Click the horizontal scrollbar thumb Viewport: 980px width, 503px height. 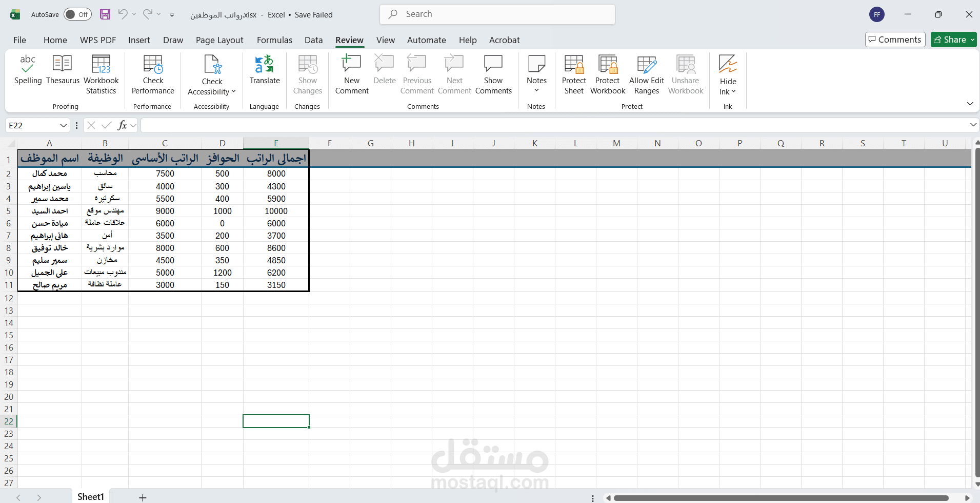tap(781, 498)
